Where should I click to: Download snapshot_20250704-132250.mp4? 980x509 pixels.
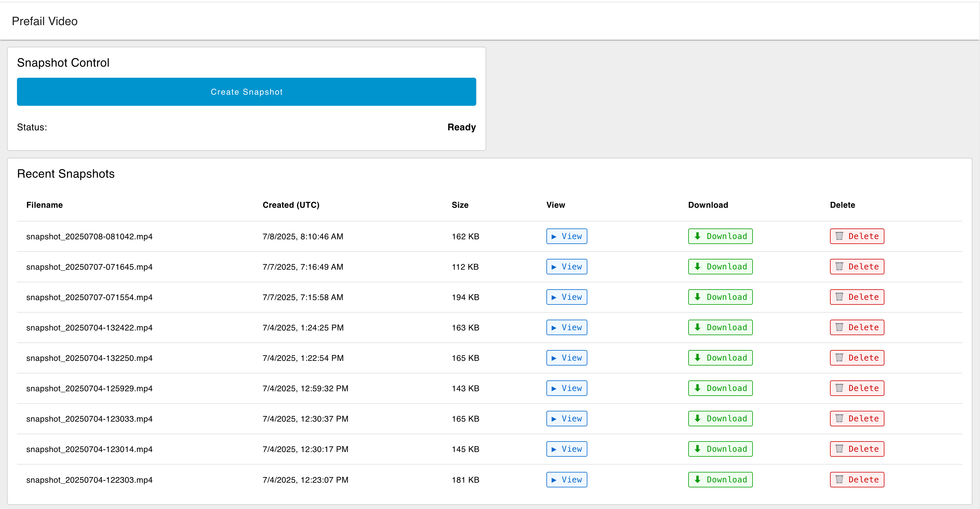click(720, 358)
